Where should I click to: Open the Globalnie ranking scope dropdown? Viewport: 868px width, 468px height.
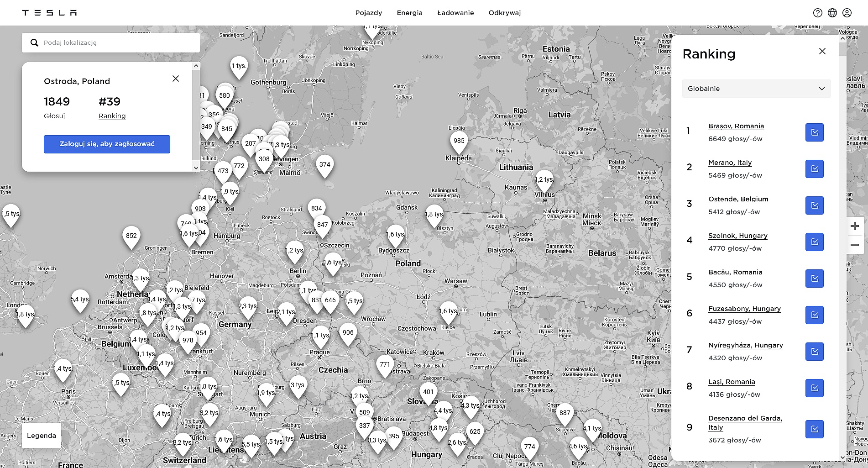756,89
